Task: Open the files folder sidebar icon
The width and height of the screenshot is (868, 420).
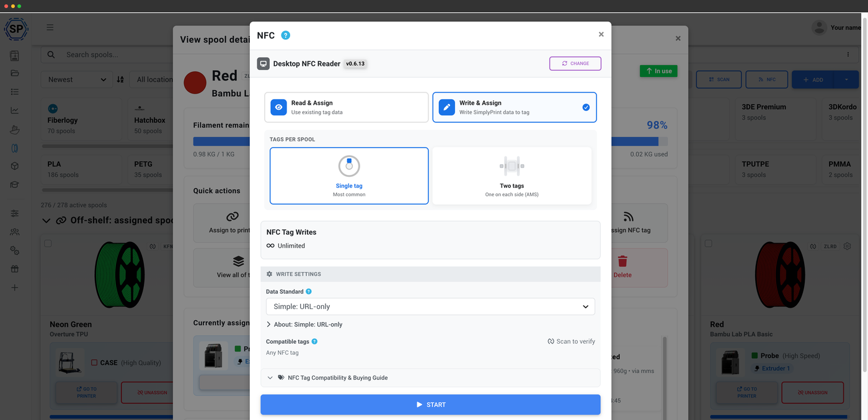Action: [15, 73]
